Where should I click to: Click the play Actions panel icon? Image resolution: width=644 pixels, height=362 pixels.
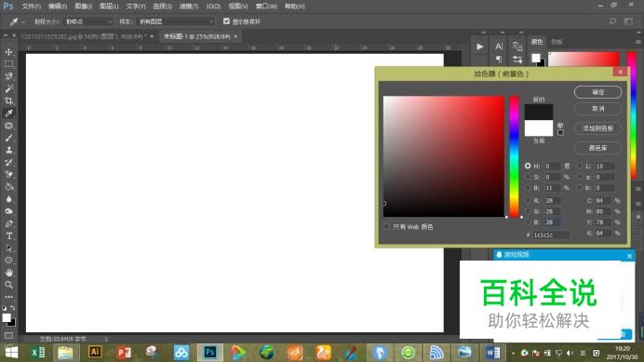pyautogui.click(x=479, y=47)
